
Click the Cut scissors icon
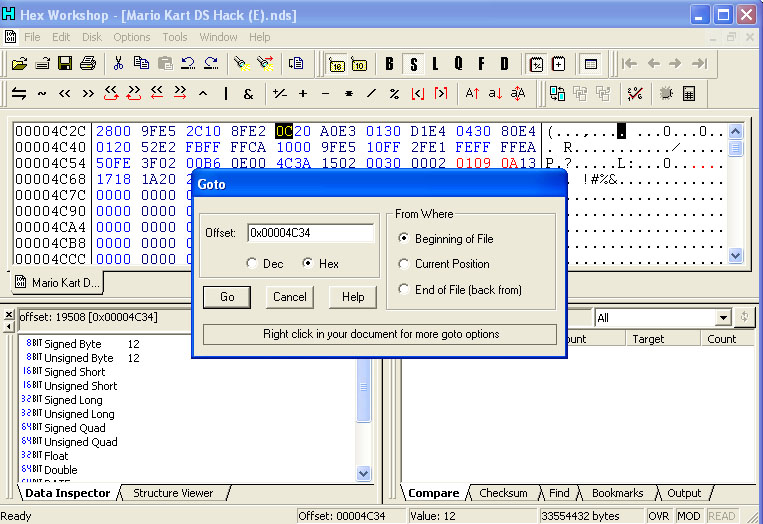coord(118,64)
